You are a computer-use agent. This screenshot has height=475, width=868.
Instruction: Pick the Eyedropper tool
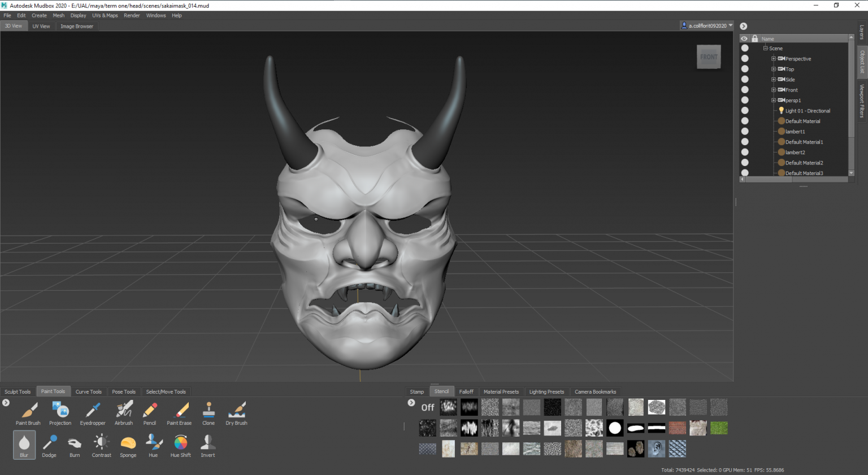92,413
